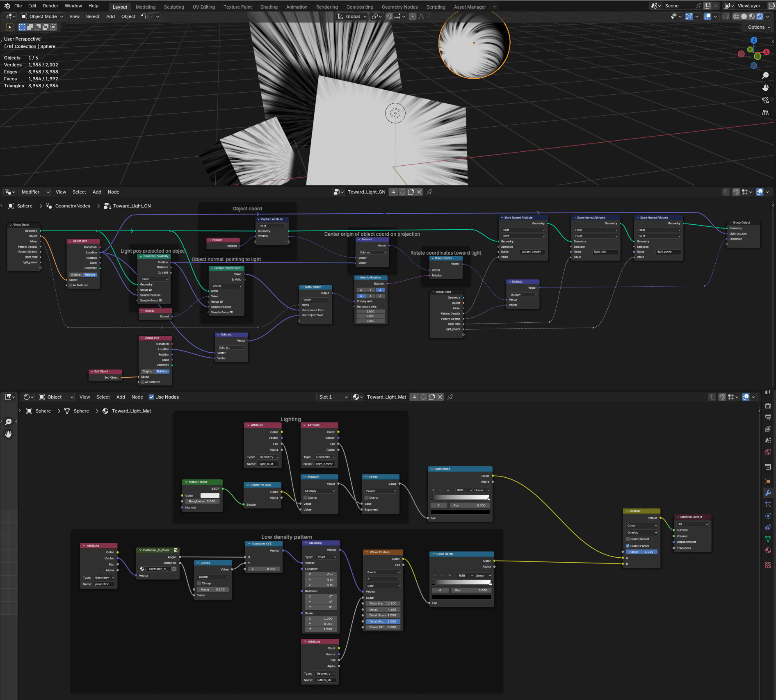Switch to rendered viewport shading
Screen dimensions: 776x700
point(760,16)
